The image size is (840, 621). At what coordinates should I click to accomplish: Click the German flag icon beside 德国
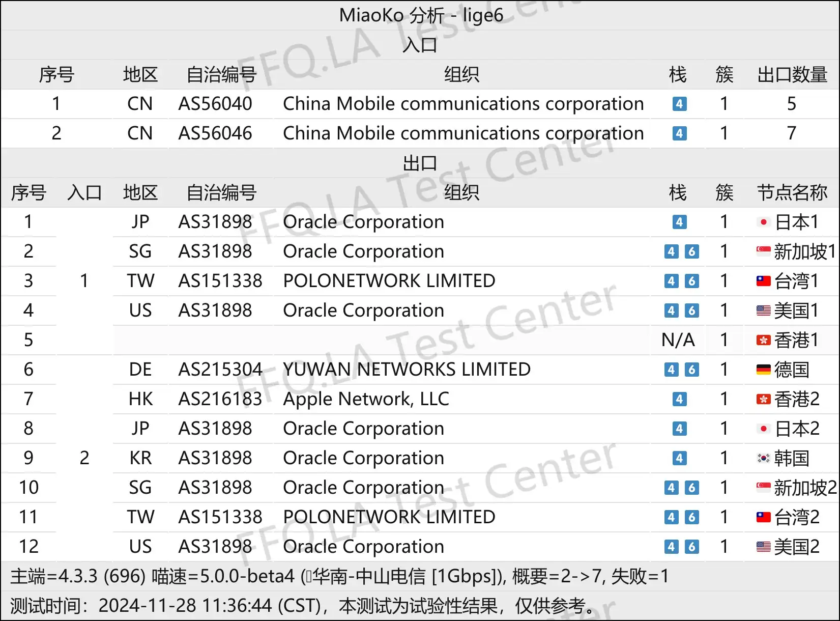coord(763,370)
